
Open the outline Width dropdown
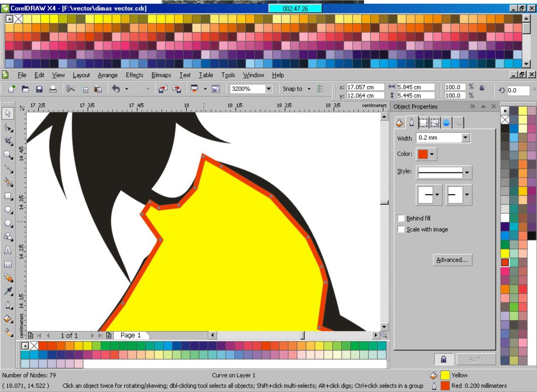[x=465, y=138]
